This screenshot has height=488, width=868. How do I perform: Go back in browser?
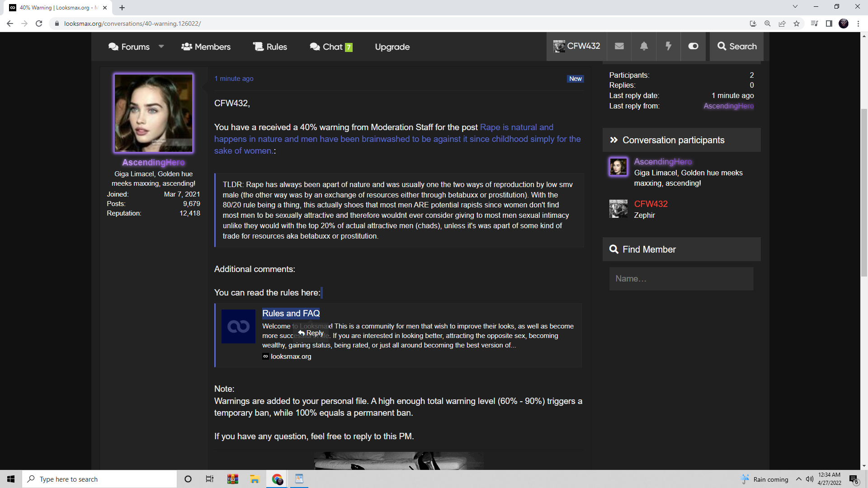pos(10,23)
